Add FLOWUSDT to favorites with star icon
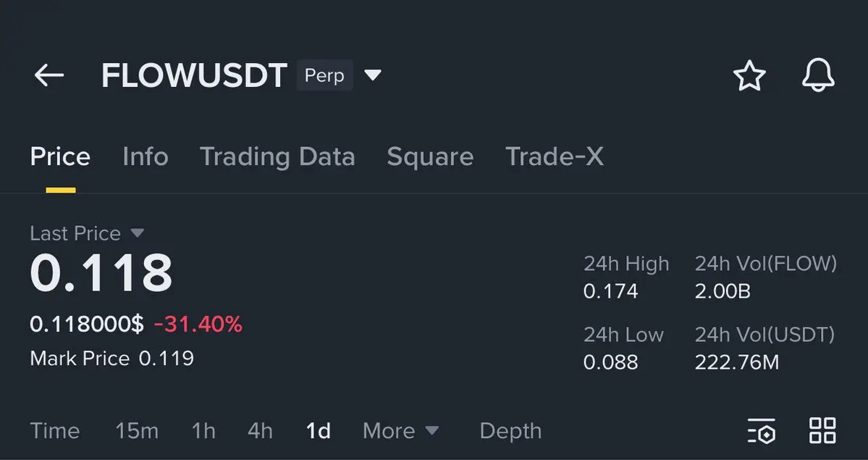The width and height of the screenshot is (868, 460). point(749,75)
